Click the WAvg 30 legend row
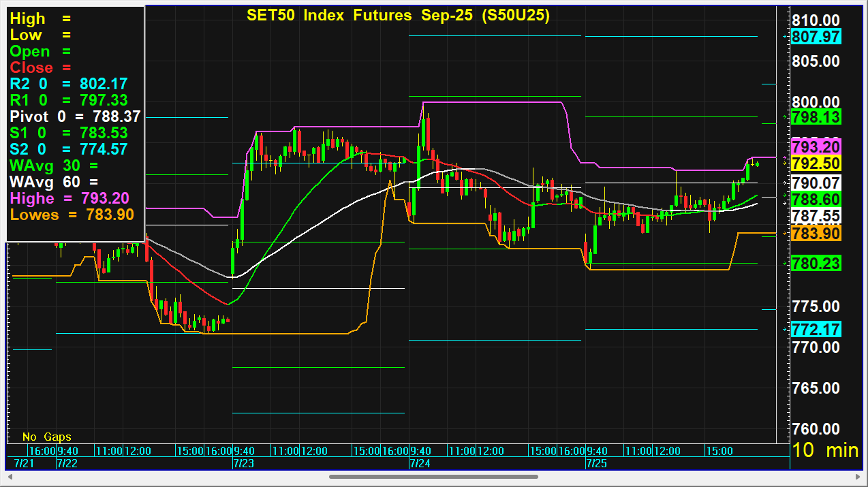The height and width of the screenshot is (487, 868). pos(55,166)
